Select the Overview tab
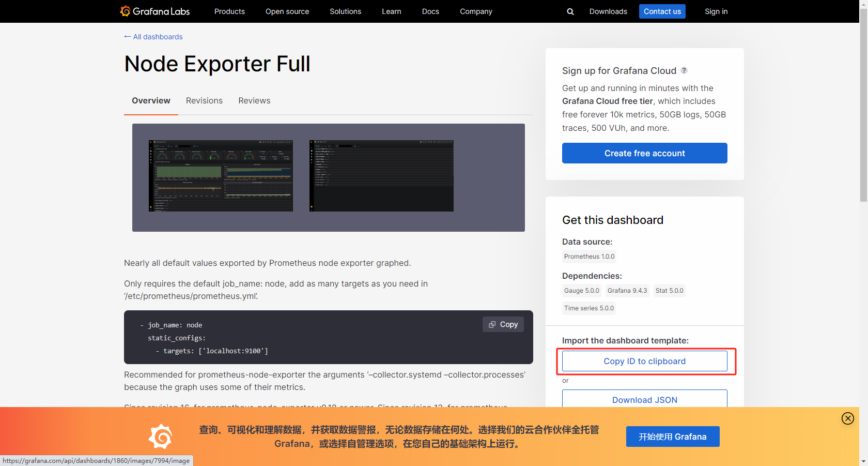 pos(151,100)
